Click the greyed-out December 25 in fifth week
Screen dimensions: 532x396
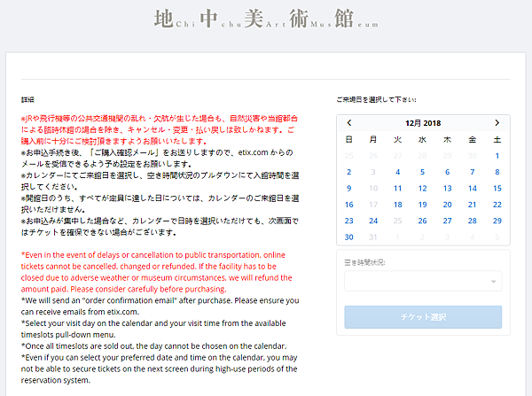point(397,221)
